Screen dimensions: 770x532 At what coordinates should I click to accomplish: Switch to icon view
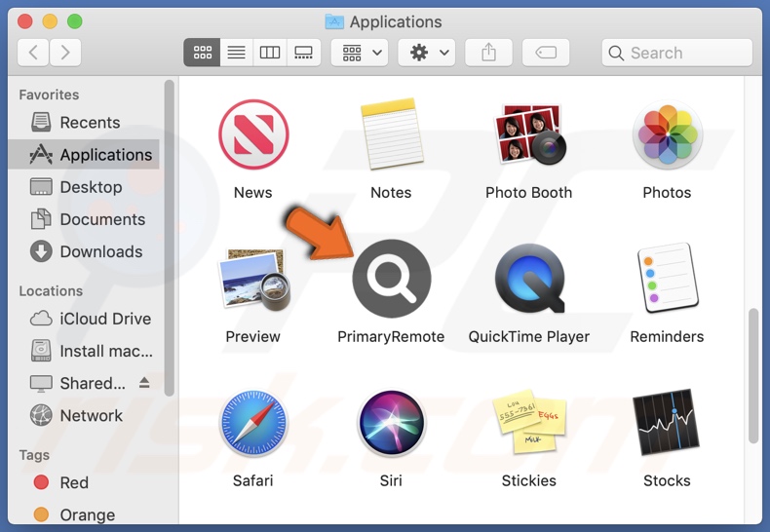[202, 53]
